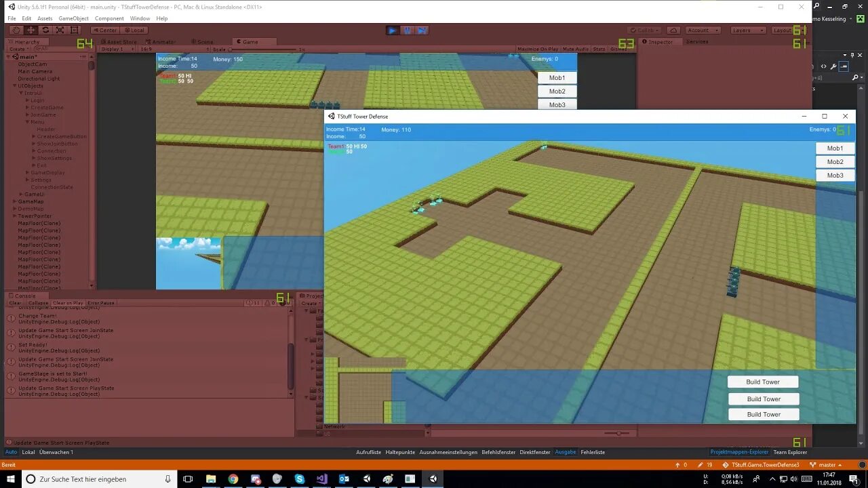Toggle Stats overlay in Game view
Screen dimensions: 868x488
coord(599,49)
